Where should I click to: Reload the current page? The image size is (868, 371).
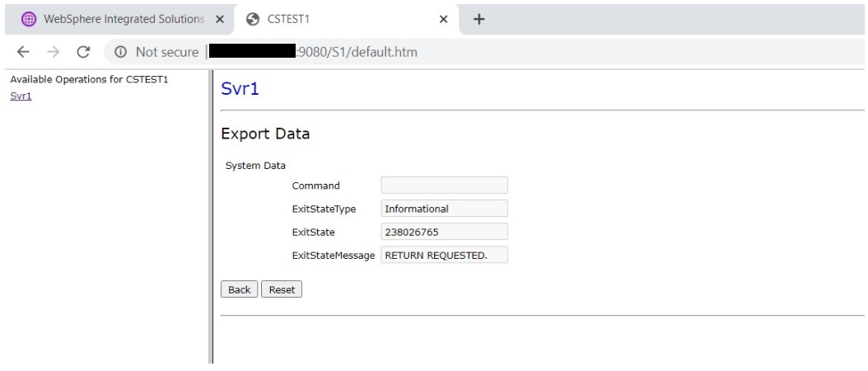click(83, 53)
